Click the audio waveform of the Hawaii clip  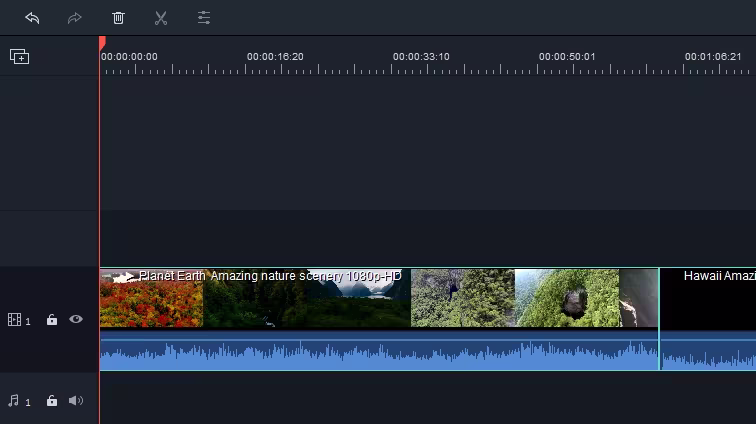pyautogui.click(x=708, y=351)
